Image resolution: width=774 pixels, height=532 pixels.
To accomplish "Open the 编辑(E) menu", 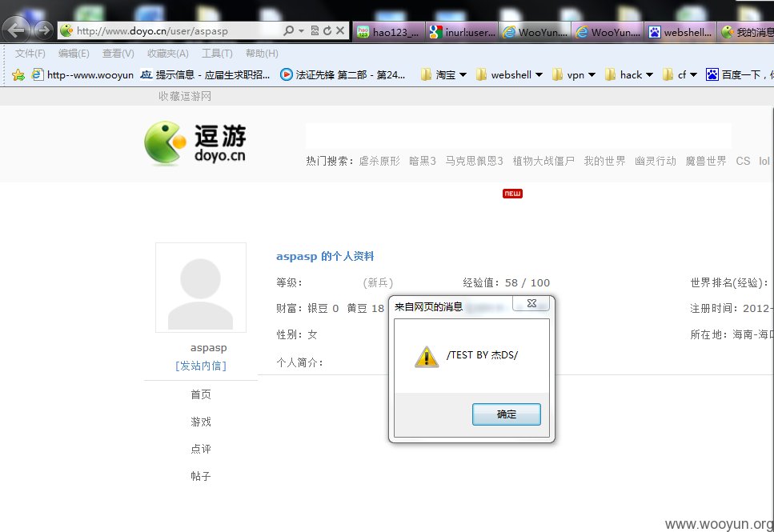I will tap(74, 54).
